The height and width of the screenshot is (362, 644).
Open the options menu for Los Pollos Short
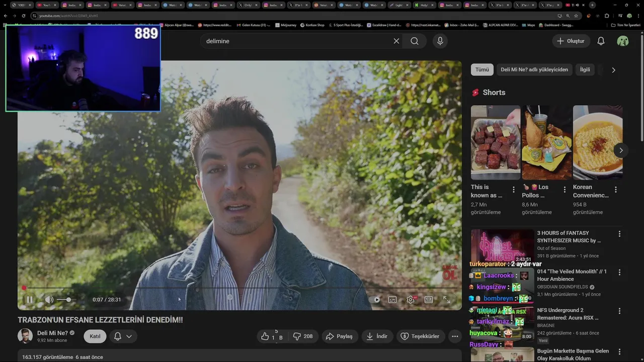(565, 190)
